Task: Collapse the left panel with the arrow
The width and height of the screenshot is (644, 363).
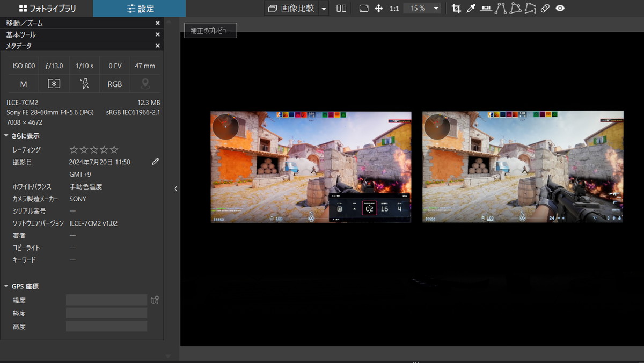Action: 175,188
